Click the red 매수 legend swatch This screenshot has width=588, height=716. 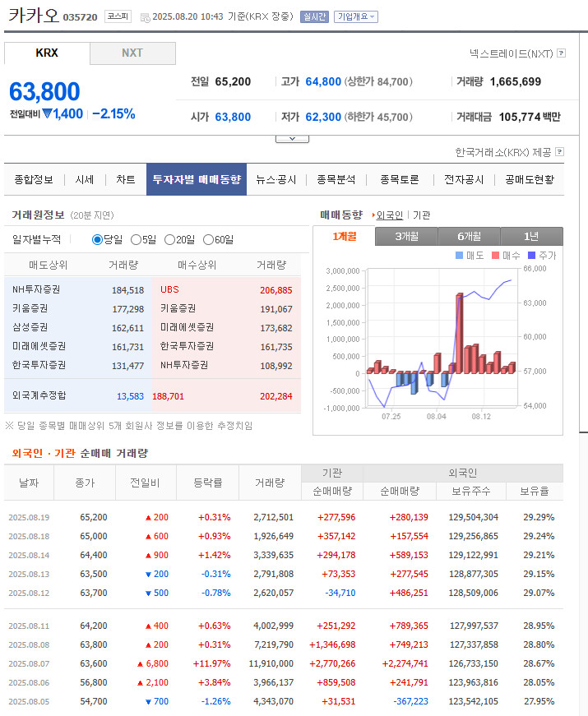(x=495, y=256)
